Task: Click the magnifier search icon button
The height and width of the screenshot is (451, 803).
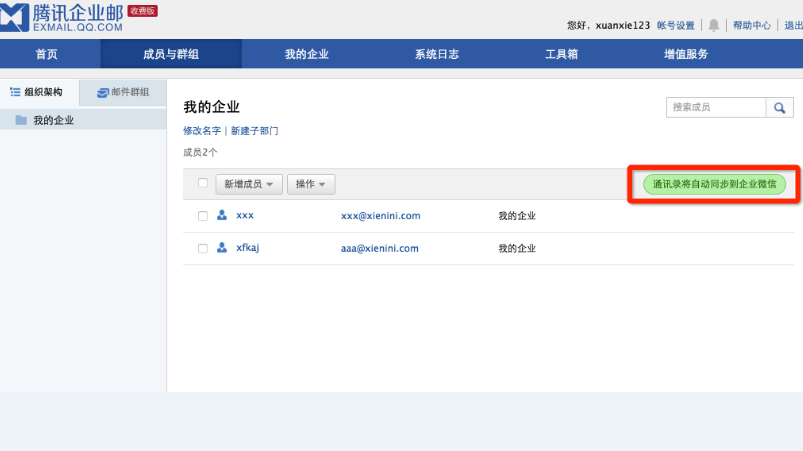Action: tap(779, 108)
